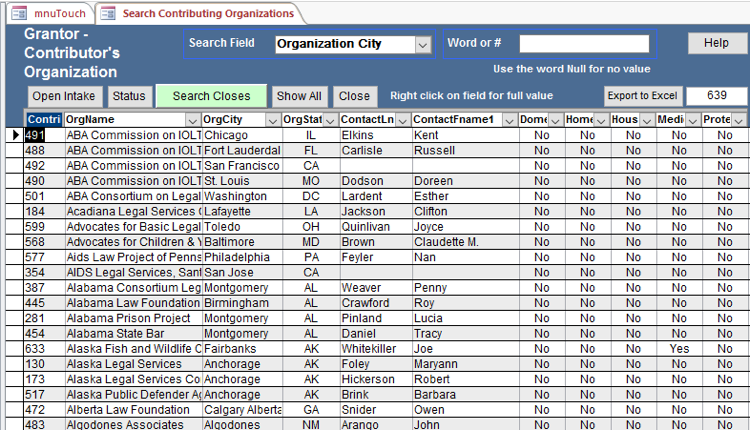Click the record selector arrow for row 491

(x=15, y=135)
